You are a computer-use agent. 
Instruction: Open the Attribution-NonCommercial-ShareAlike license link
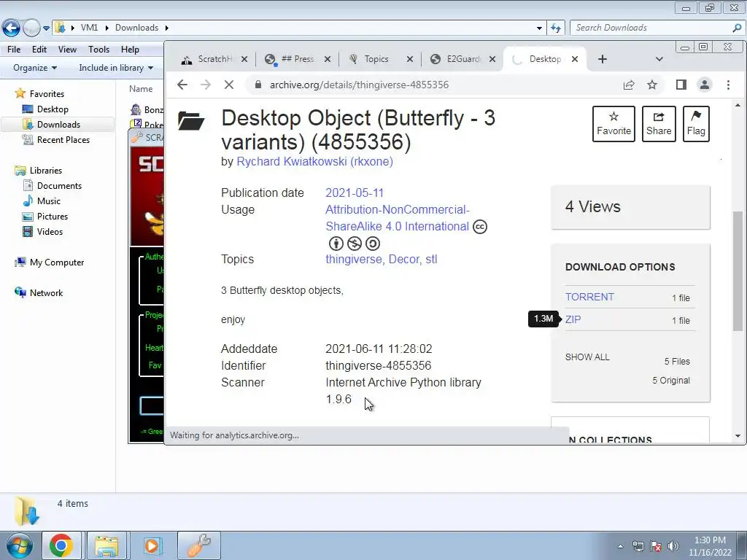(398, 217)
